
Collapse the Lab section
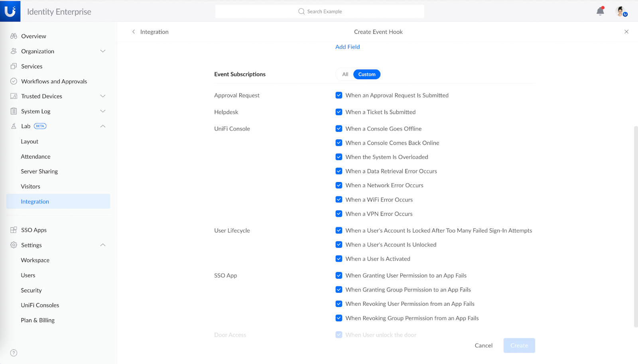(103, 126)
